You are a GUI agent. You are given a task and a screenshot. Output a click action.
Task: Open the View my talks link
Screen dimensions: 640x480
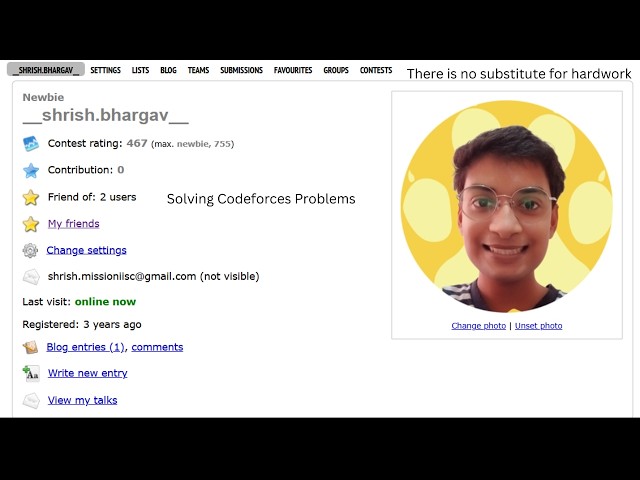[82, 400]
